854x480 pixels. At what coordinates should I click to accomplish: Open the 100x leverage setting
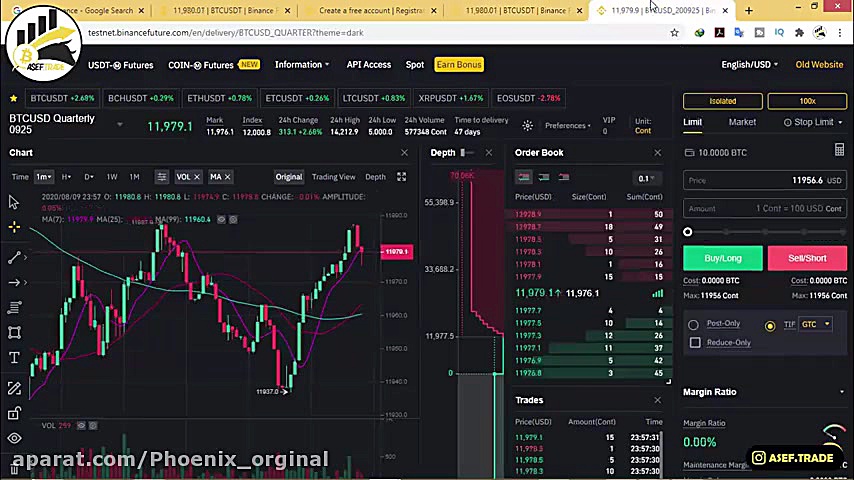(807, 101)
